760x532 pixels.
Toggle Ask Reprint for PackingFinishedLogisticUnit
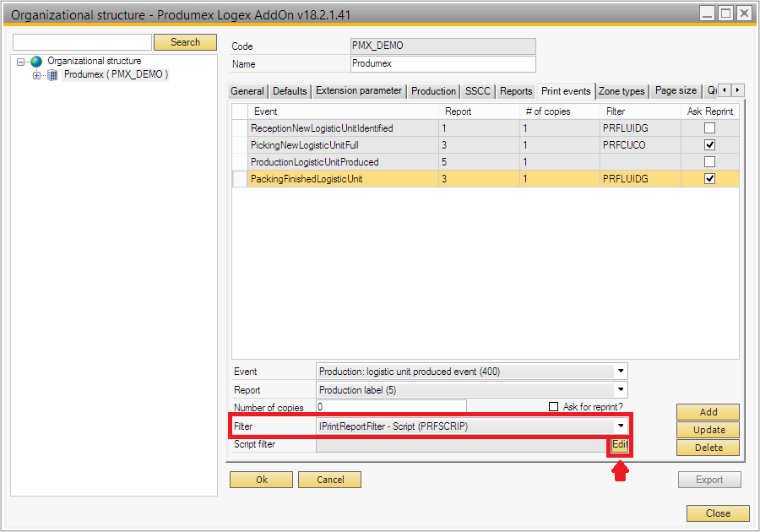pos(709,179)
